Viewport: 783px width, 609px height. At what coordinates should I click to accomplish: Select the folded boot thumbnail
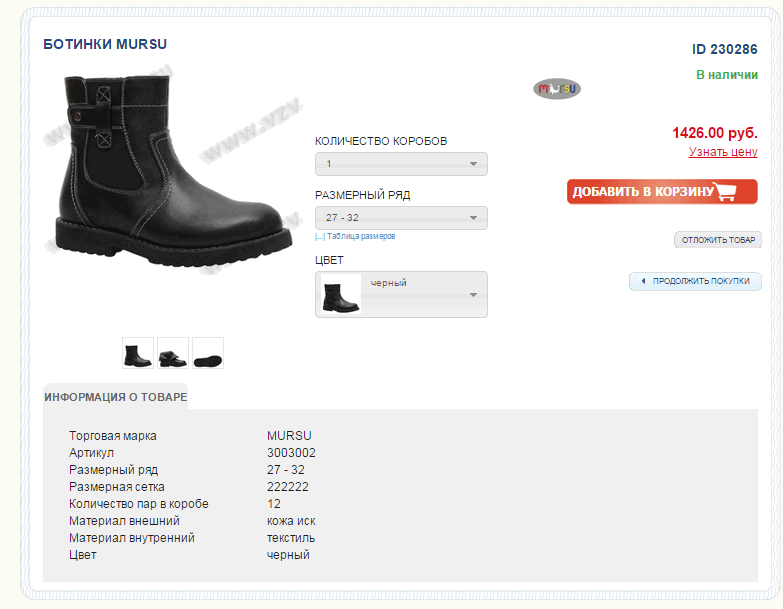[173, 353]
